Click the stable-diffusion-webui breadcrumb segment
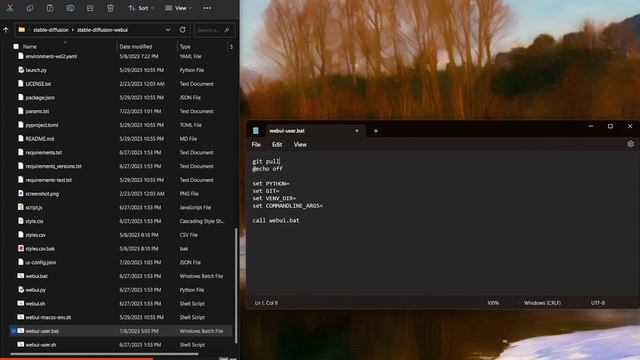640x360 pixels. (x=102, y=30)
